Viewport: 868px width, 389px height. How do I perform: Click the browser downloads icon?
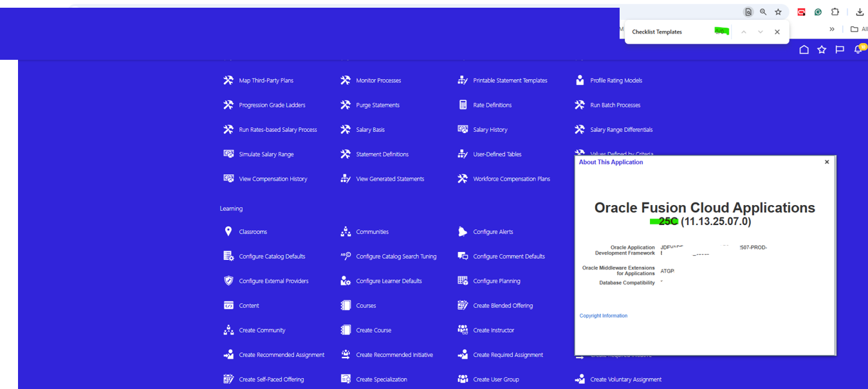click(860, 12)
